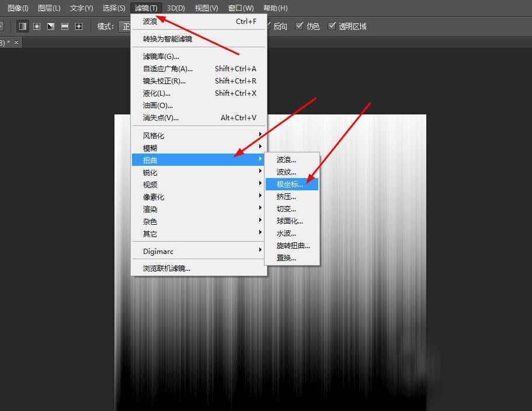Image resolution: width=532 pixels, height=411 pixels.
Task: Select the angle gradient style
Action: point(50,26)
